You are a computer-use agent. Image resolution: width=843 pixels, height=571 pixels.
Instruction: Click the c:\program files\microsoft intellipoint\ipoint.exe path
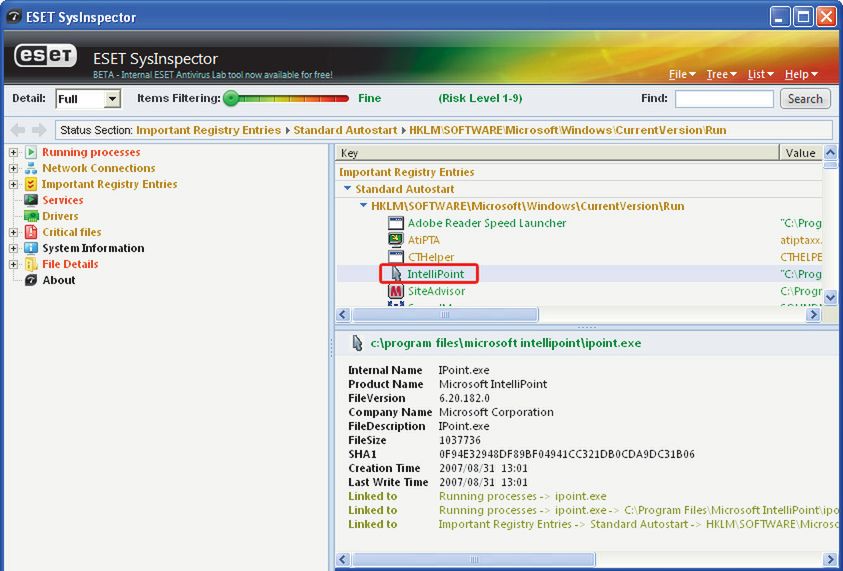(506, 343)
